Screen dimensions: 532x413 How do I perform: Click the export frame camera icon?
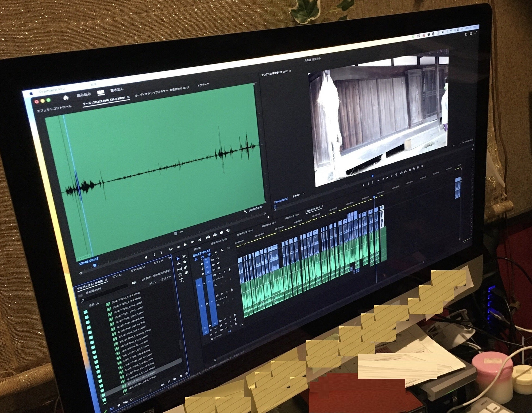pyautogui.click(x=221, y=233)
